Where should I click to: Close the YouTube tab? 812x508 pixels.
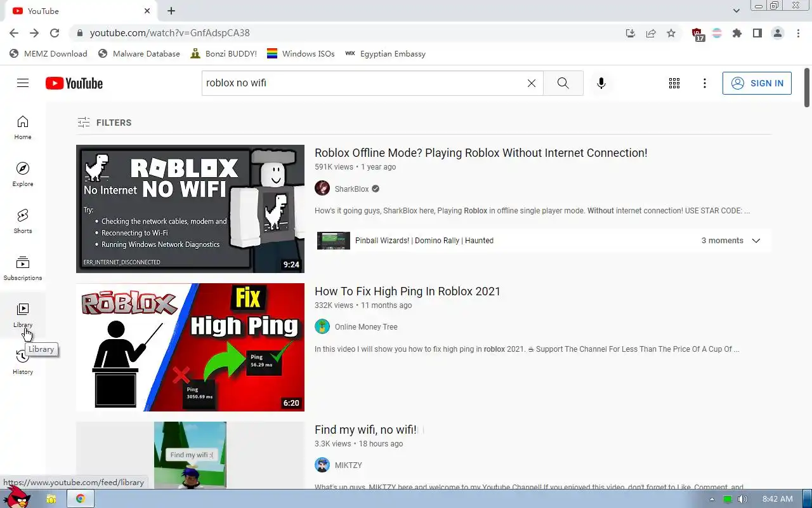tap(147, 11)
